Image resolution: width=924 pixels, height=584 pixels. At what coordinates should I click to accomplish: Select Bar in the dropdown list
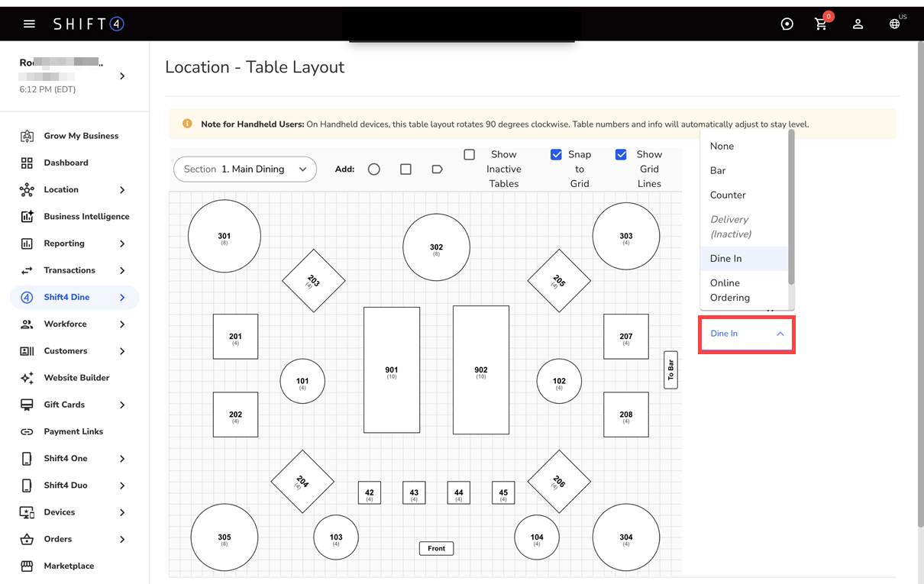[x=744, y=170]
